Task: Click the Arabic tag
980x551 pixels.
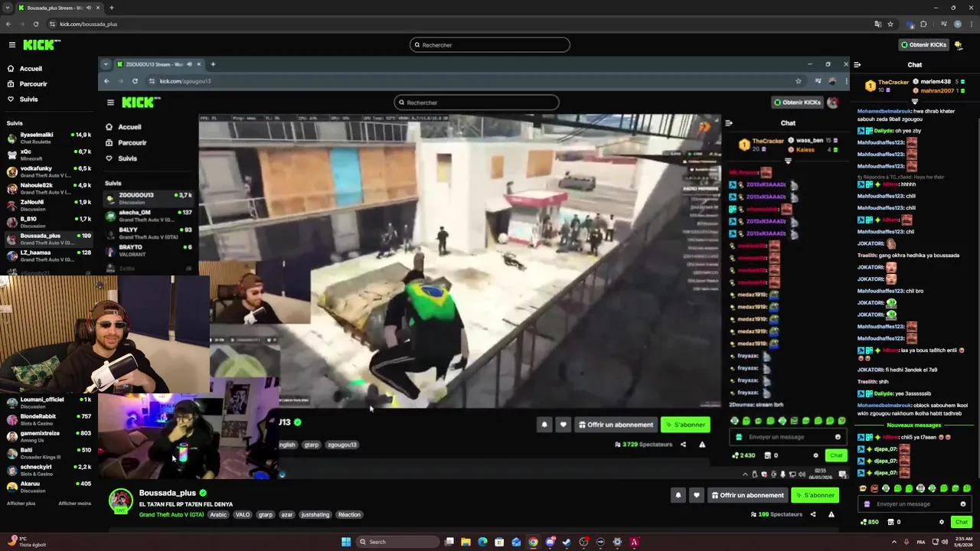Action: (x=219, y=515)
